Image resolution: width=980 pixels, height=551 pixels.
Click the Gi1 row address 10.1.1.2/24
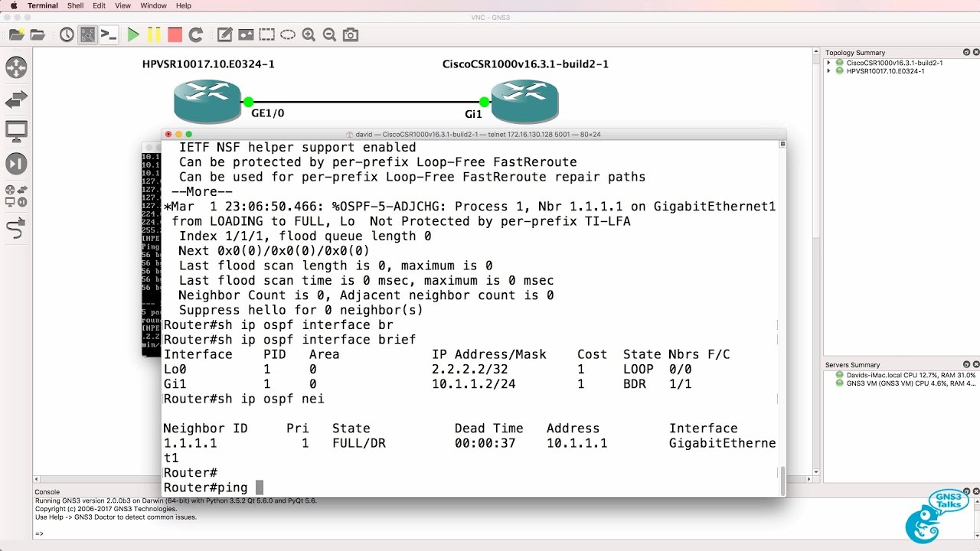click(474, 384)
